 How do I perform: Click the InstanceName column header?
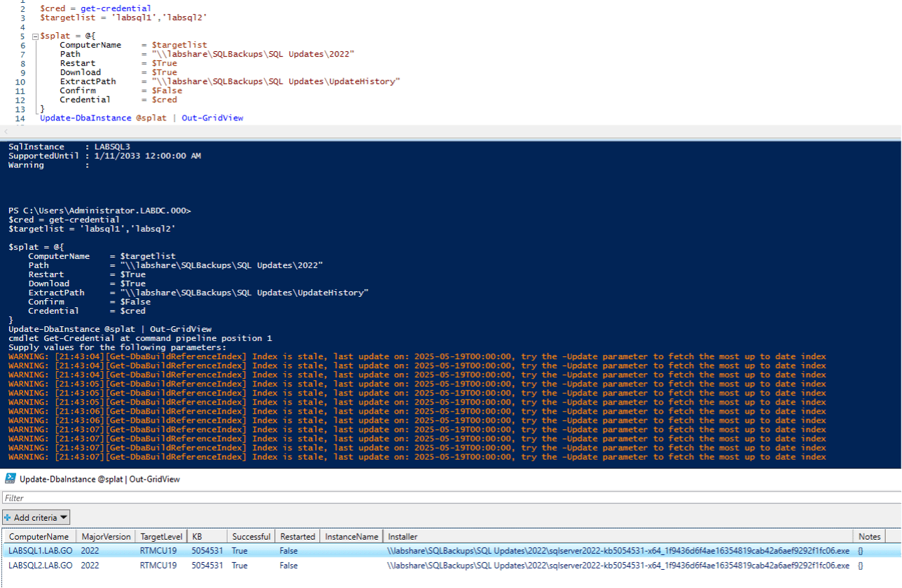(352, 536)
